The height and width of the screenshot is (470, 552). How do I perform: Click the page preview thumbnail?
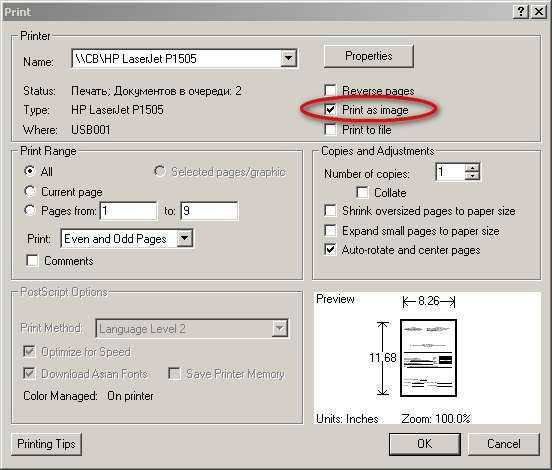(x=428, y=358)
